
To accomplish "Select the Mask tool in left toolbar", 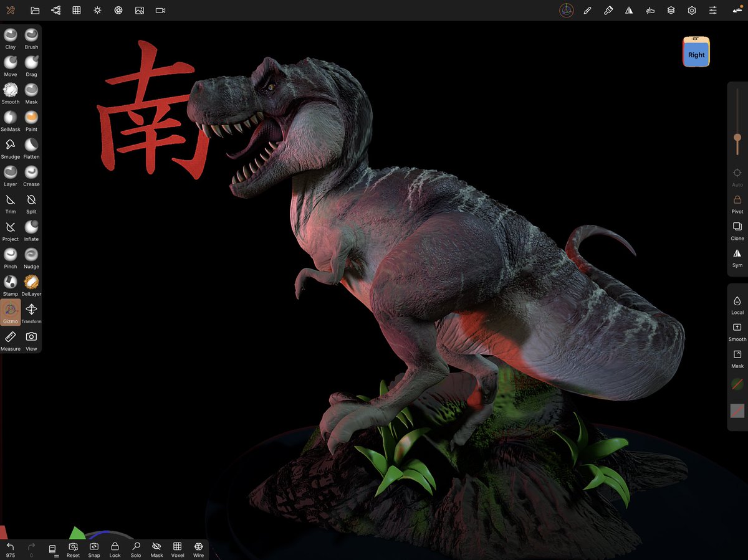I will point(31,93).
